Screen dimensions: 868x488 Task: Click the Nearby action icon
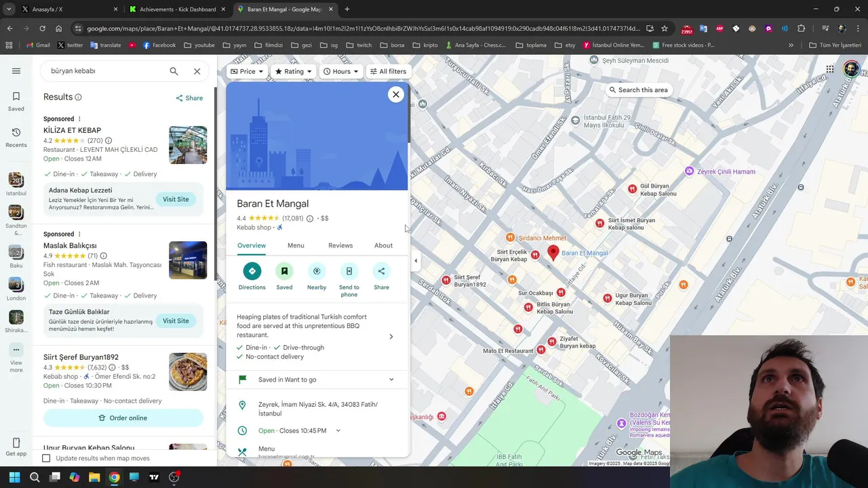317,271
